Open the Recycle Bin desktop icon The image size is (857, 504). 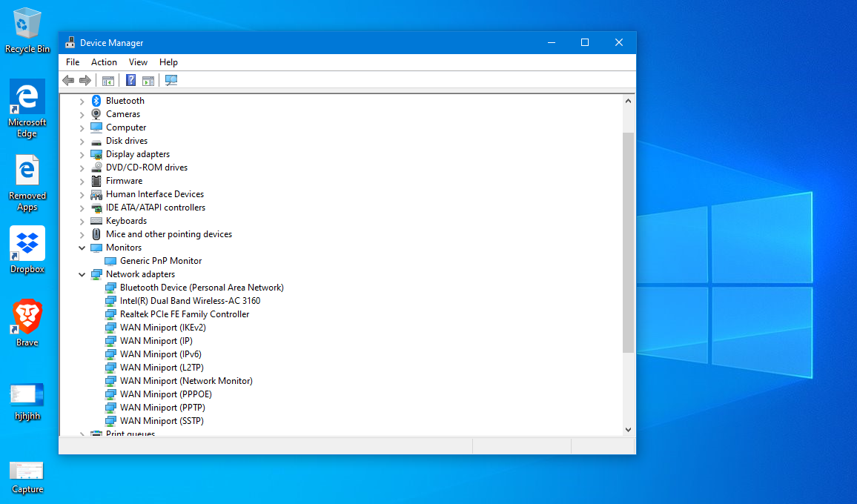(x=27, y=30)
